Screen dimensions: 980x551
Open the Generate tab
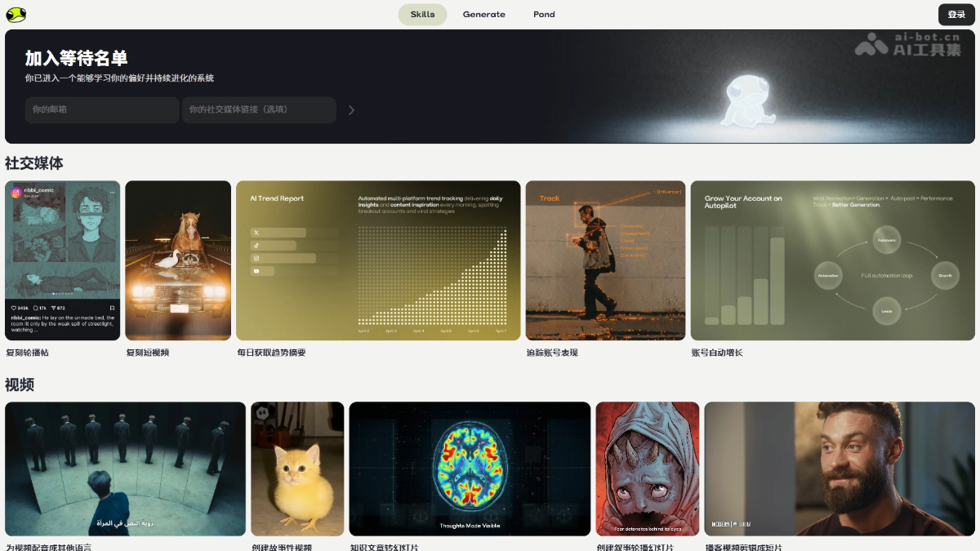click(x=483, y=15)
